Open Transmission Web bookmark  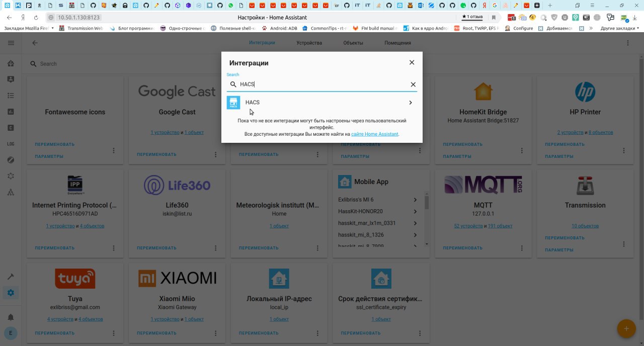(x=81, y=28)
